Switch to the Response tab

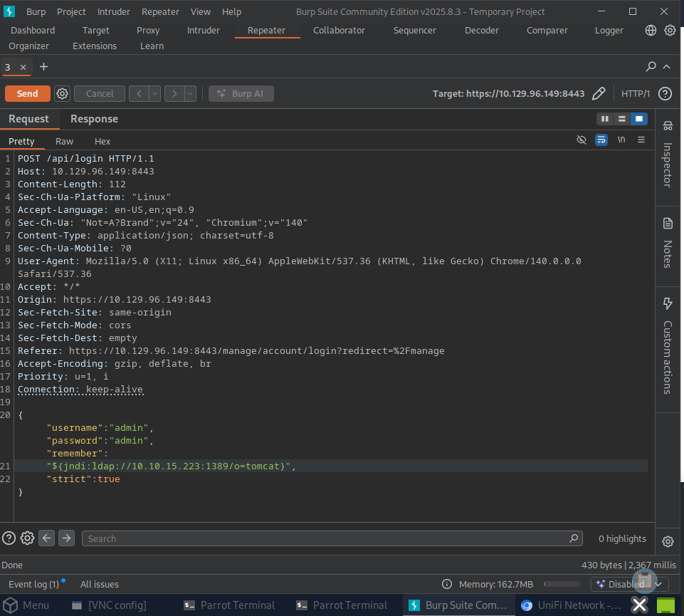[93, 119]
